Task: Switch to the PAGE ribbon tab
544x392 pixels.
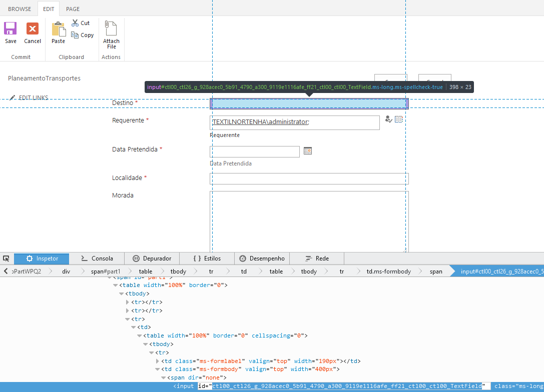Action: [x=73, y=8]
